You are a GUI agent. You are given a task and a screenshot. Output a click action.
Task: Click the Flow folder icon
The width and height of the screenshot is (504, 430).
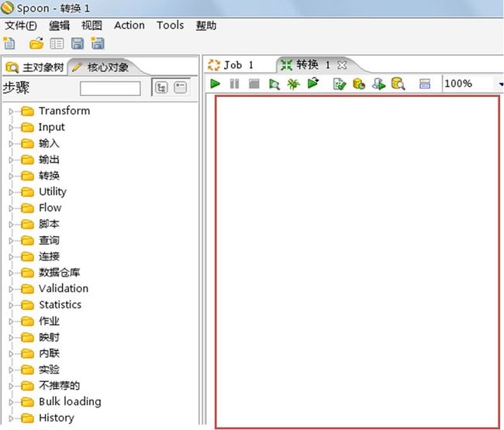click(x=28, y=208)
